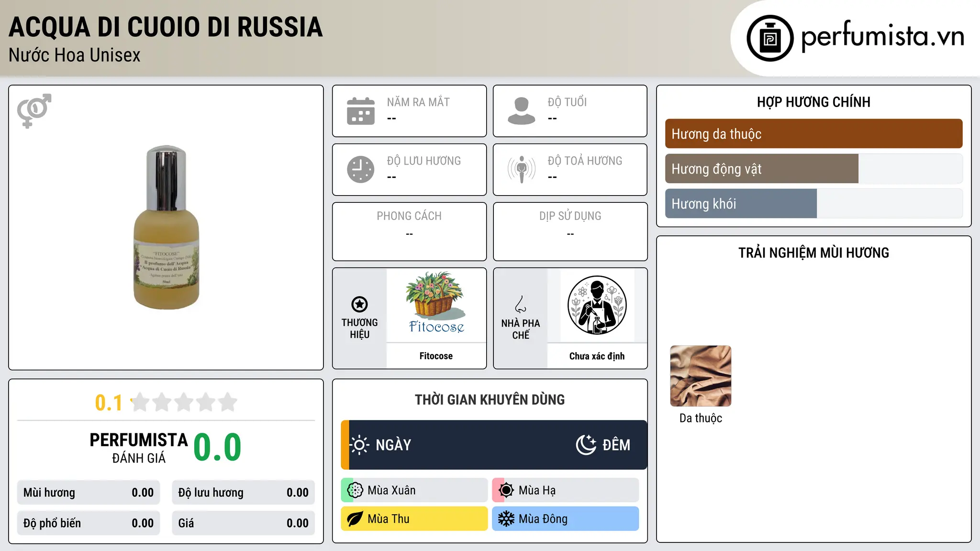The image size is (980, 551).
Task: Click the TRẢI NGHIỆM MÙI HƯƠNG heading
Action: coord(813,253)
